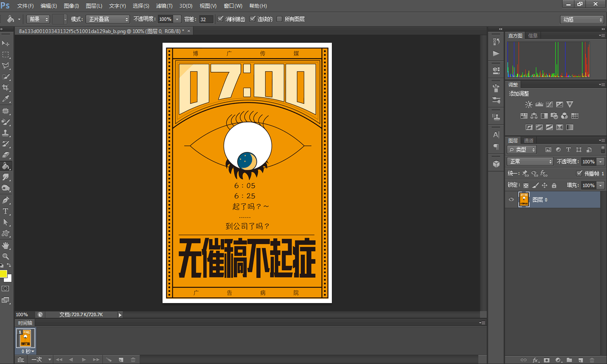Select the Healing Brush tool
The height and width of the screenshot is (364, 607).
pyautogui.click(x=6, y=111)
